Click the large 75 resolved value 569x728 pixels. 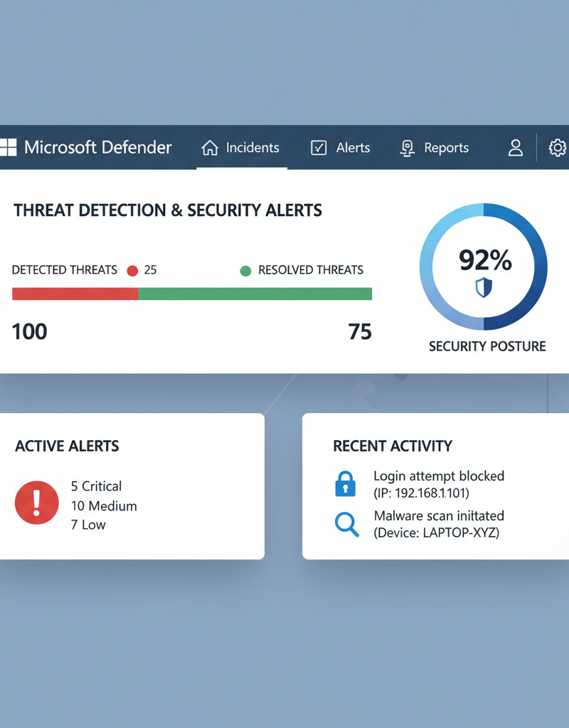click(x=360, y=331)
